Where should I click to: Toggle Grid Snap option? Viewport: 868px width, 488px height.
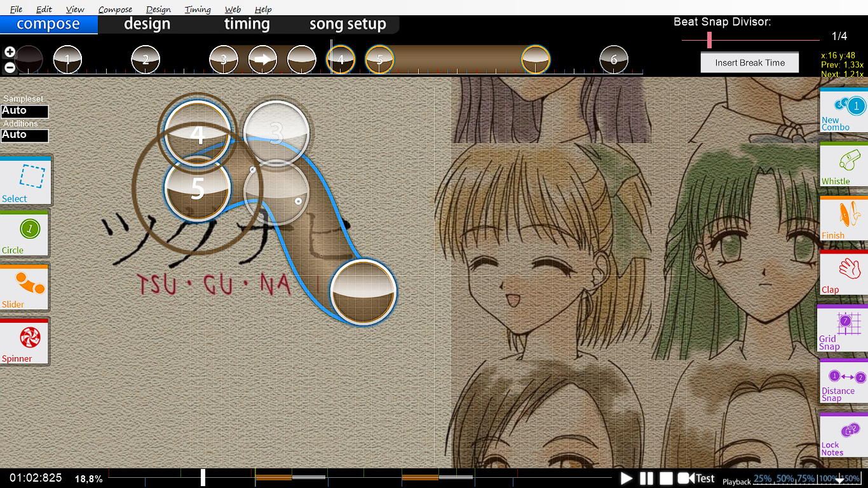pyautogui.click(x=843, y=327)
